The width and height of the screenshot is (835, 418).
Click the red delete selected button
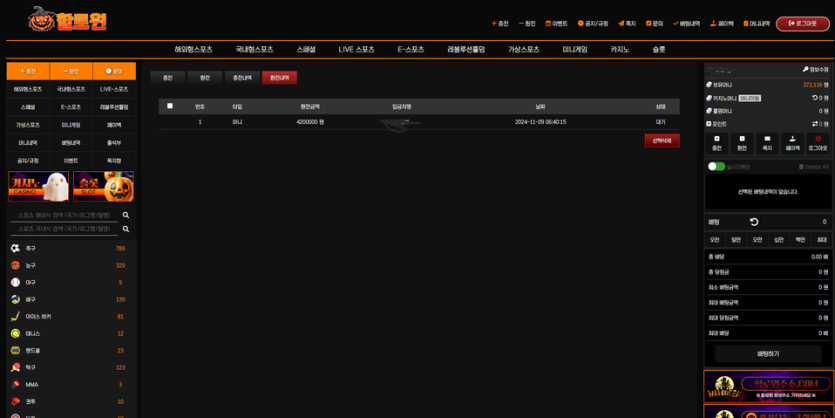(x=662, y=141)
